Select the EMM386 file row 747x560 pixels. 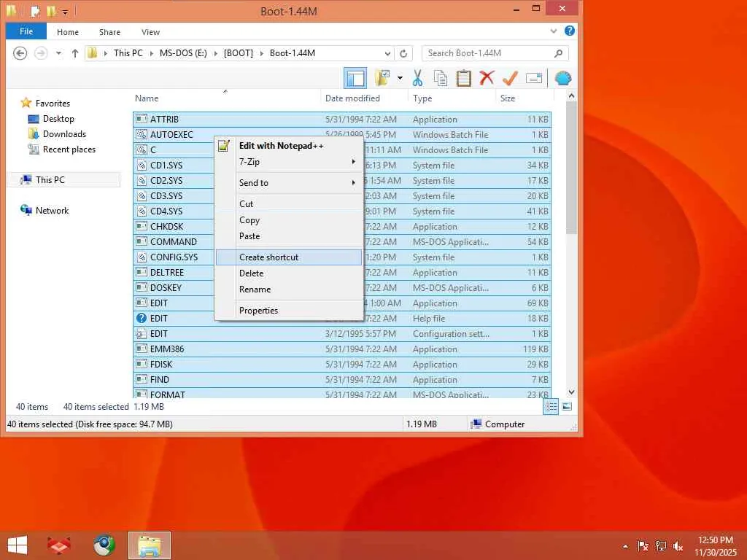click(342, 349)
